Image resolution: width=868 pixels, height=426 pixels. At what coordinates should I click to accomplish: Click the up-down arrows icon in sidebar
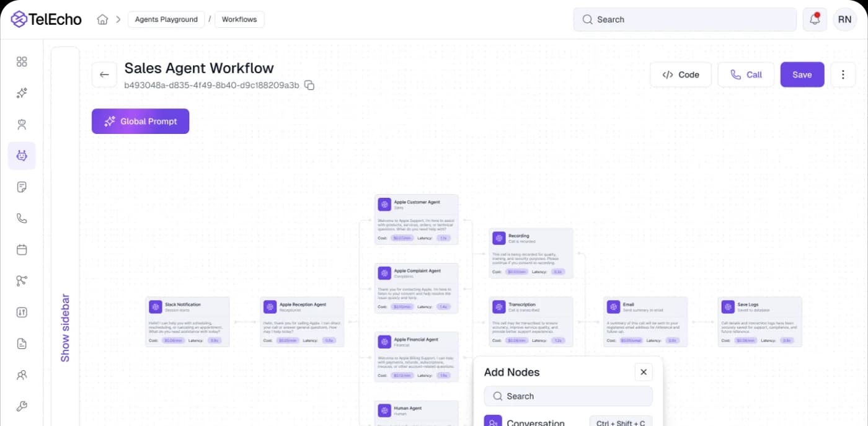tap(22, 313)
